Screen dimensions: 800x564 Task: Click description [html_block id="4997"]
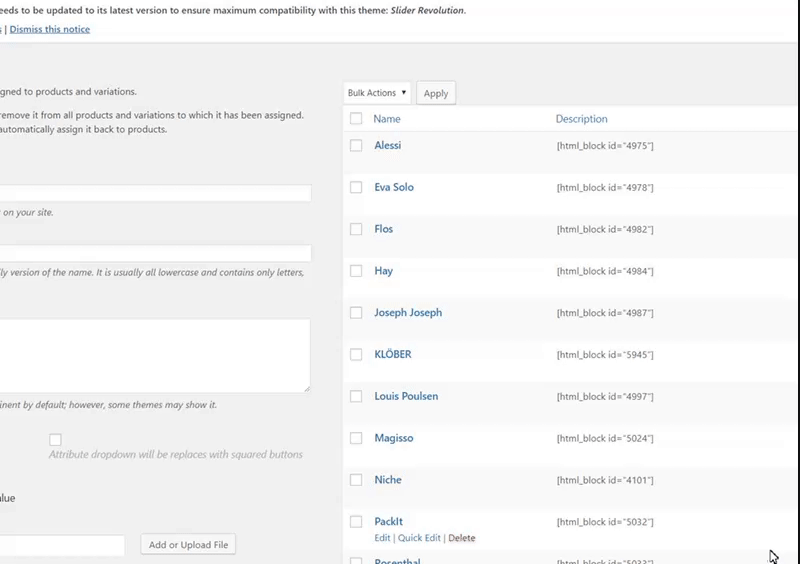tap(605, 397)
